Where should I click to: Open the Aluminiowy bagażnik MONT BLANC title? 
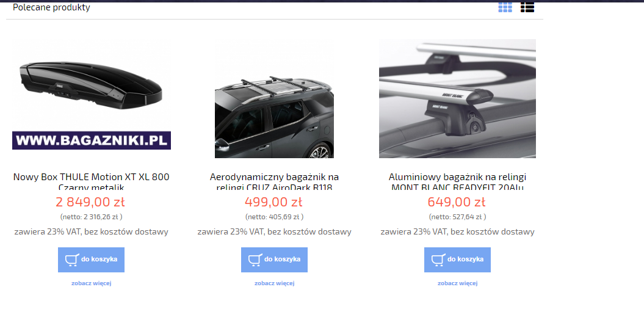pyautogui.click(x=458, y=181)
